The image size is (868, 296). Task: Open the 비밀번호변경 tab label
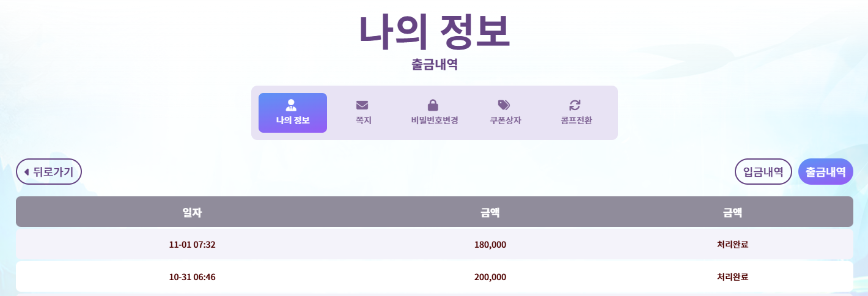[x=434, y=120]
